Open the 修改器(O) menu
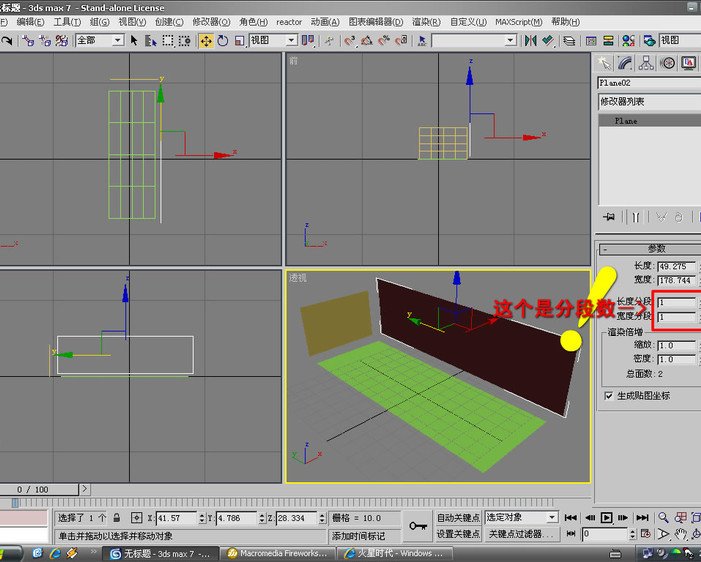 tap(211, 22)
